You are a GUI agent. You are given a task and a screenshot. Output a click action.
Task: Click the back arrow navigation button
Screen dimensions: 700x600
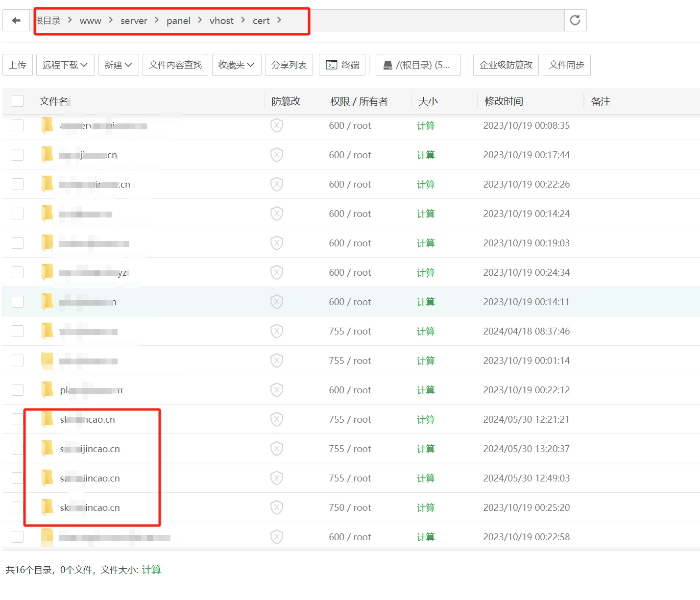pos(16,21)
